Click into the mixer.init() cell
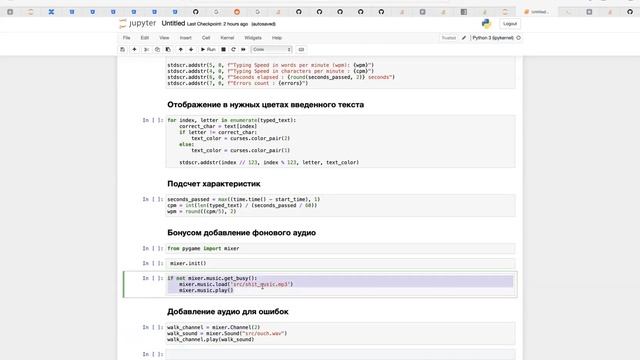Screen dimensions: 640x360 [340, 263]
